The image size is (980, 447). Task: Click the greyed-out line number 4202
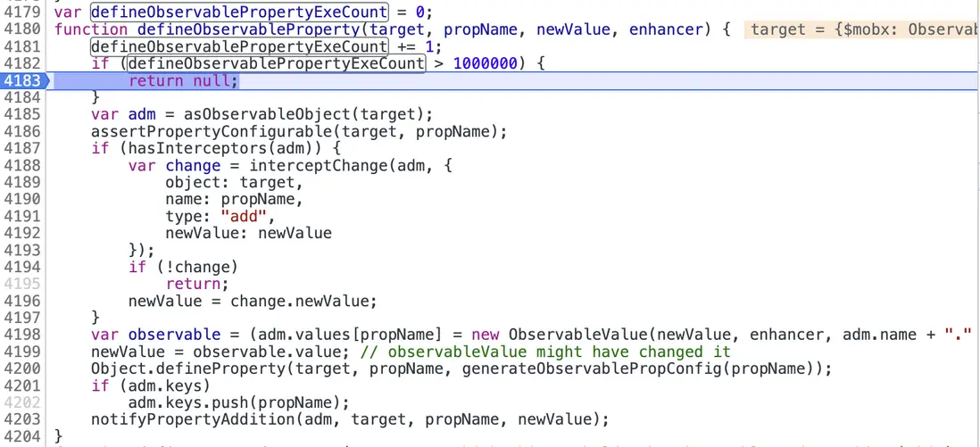pyautogui.click(x=22, y=402)
